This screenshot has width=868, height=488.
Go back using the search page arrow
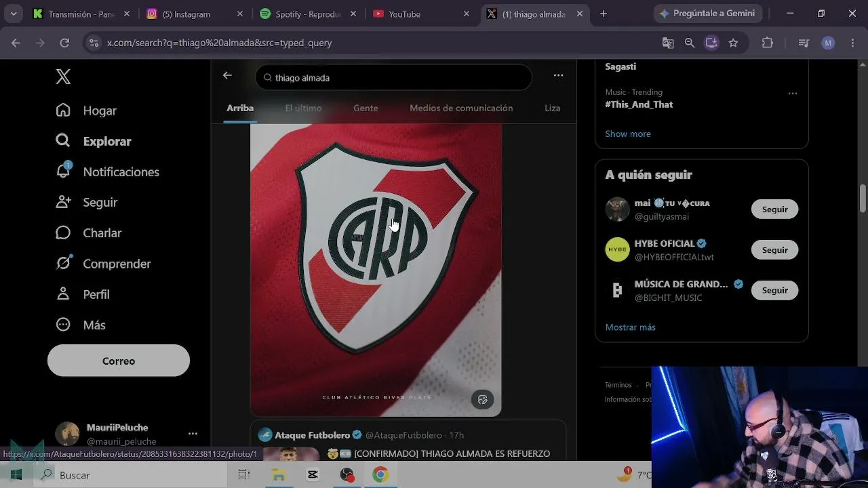(x=227, y=75)
